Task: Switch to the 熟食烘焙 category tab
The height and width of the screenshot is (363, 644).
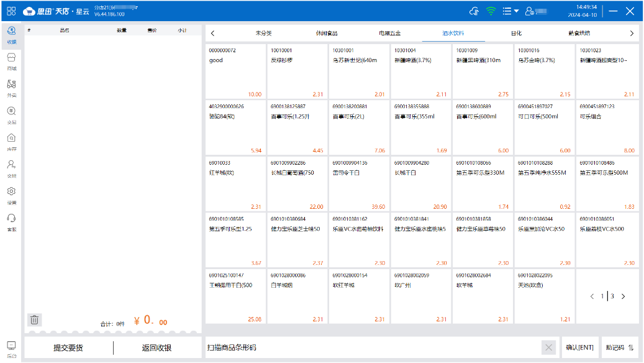Action: tap(579, 34)
